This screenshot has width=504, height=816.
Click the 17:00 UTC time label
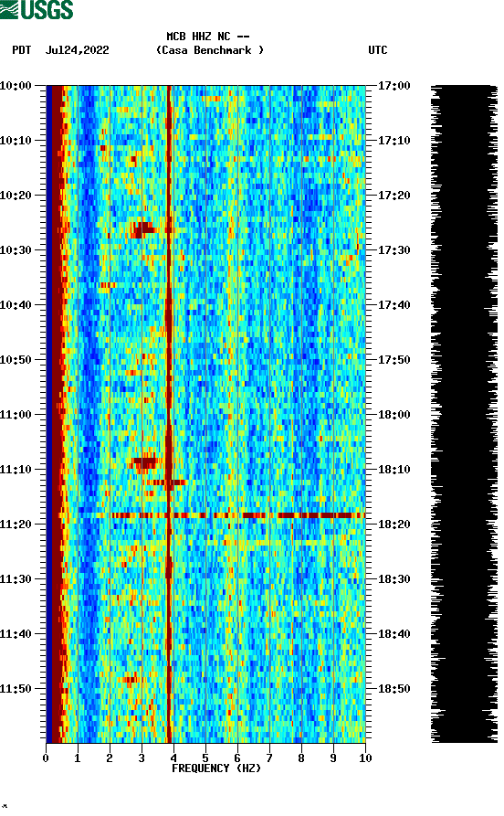[394, 85]
